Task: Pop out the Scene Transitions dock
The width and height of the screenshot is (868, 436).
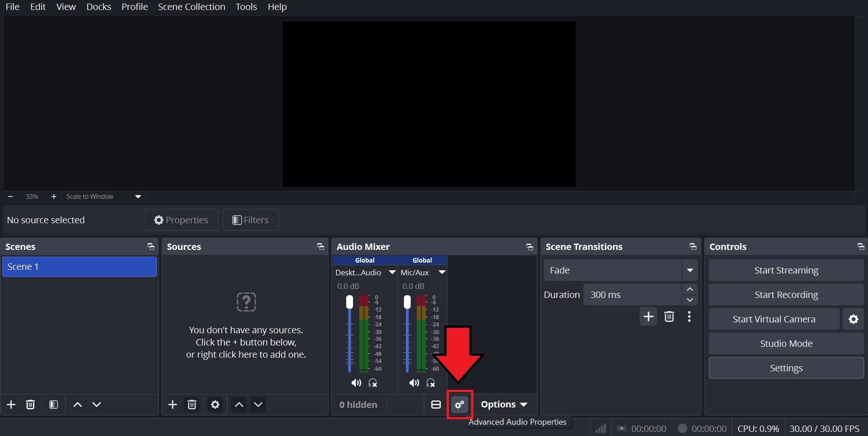Action: 693,247
